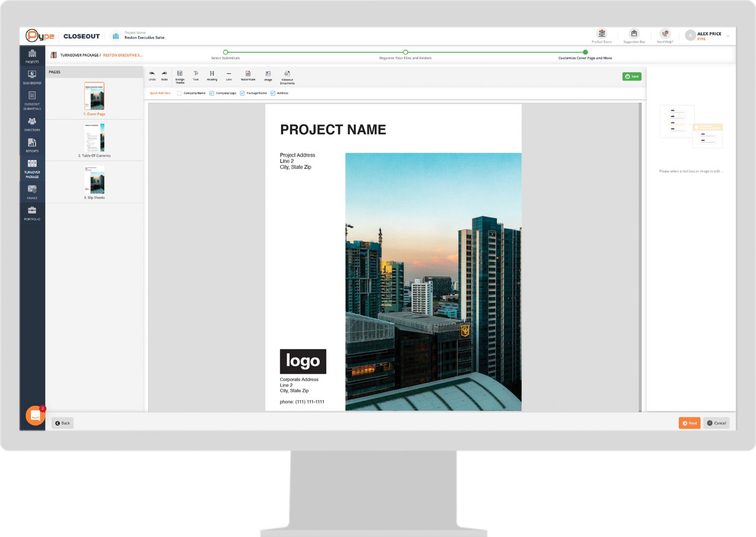Enable the Company Name checkbox
The width and height of the screenshot is (756, 537).
[x=180, y=93]
